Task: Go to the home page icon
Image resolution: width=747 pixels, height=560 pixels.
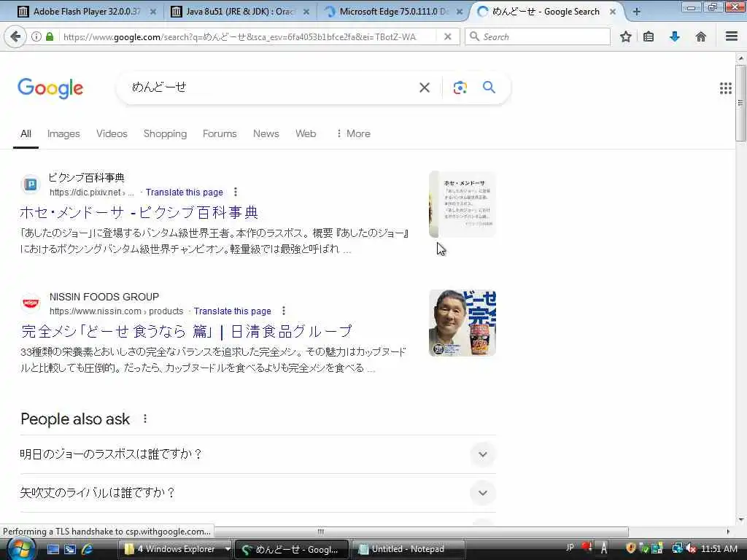Action: pyautogui.click(x=701, y=36)
